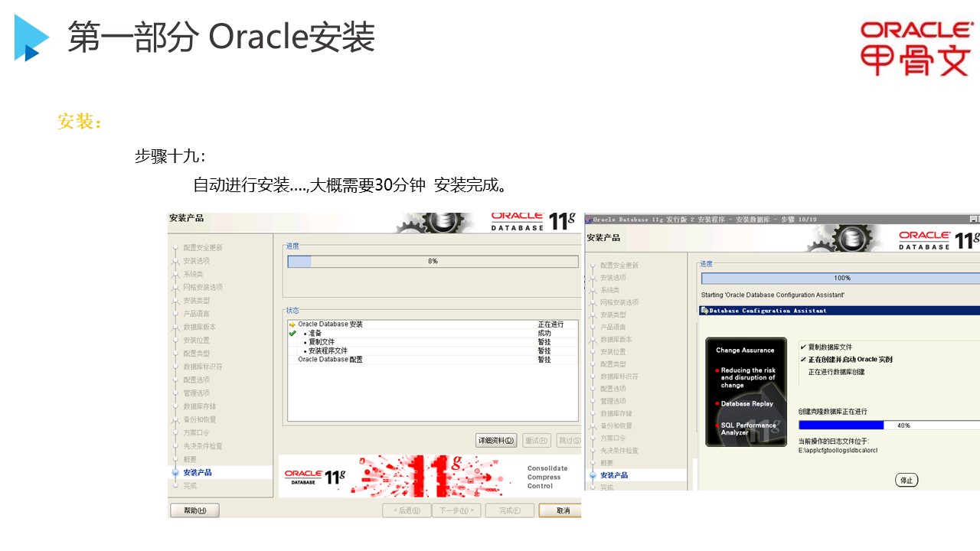The height and width of the screenshot is (551, 980).
Task: Click the 重试(R) button
Action: coord(537,440)
